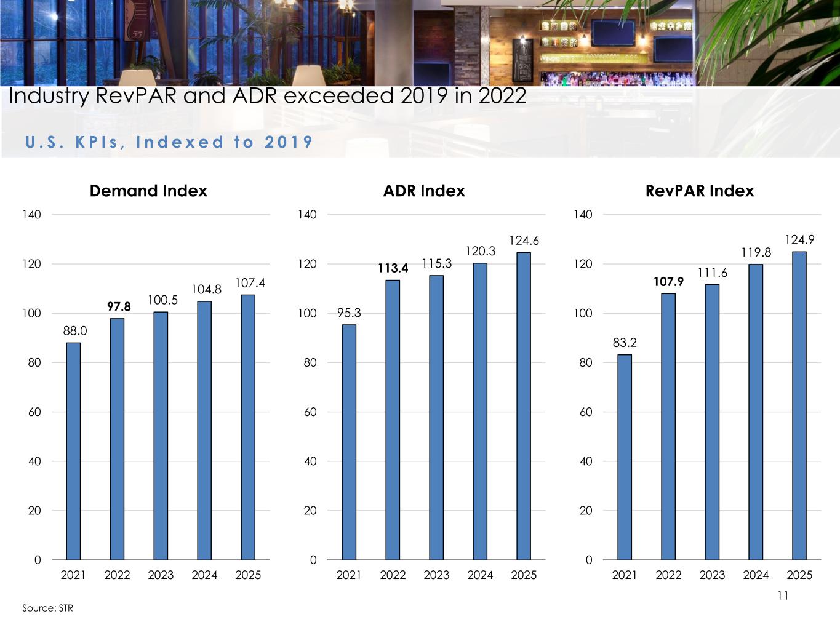Image resolution: width=840 pixels, height=630 pixels.
Task: Click the bold 113.4 data label
Action: (x=393, y=268)
